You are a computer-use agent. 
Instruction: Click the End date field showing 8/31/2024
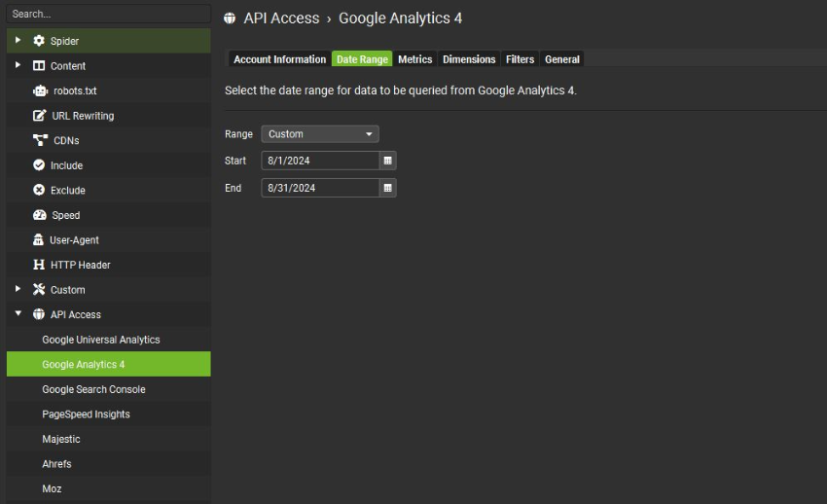[320, 188]
